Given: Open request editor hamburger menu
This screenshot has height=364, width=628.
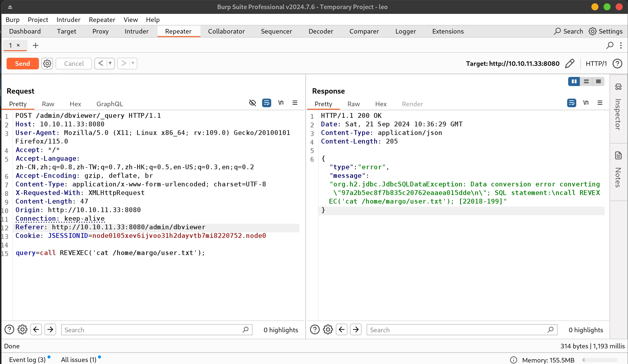Looking at the screenshot, I should [x=295, y=103].
